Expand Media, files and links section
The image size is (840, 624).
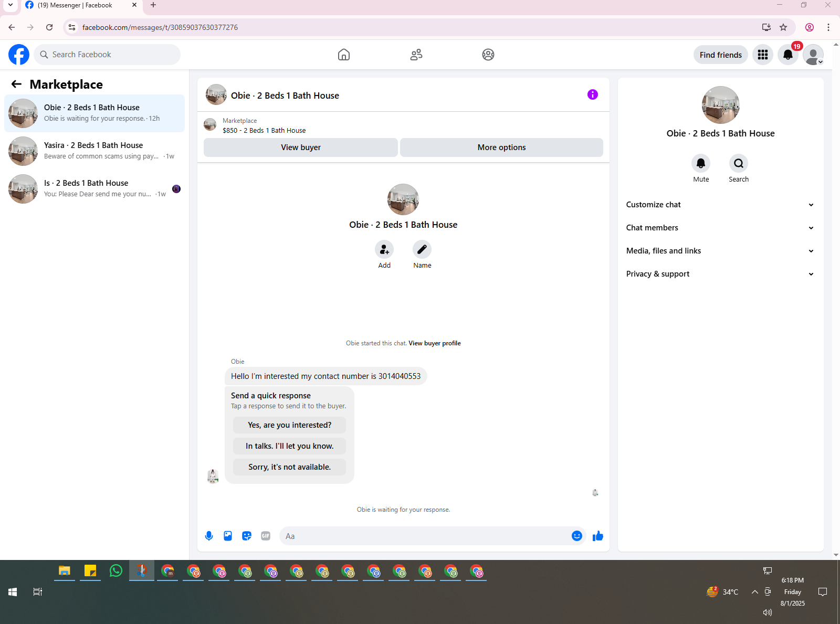pyautogui.click(x=720, y=251)
